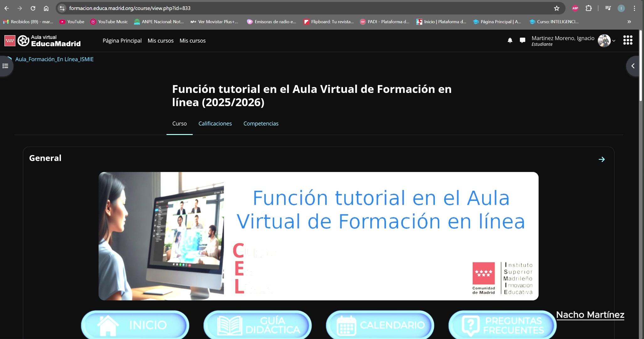This screenshot has width=644, height=339.
Task: Open the browser home page
Action: point(46,8)
